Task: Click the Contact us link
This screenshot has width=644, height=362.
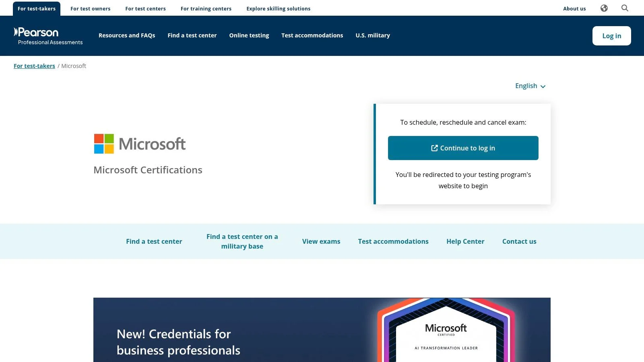Action: (519, 241)
